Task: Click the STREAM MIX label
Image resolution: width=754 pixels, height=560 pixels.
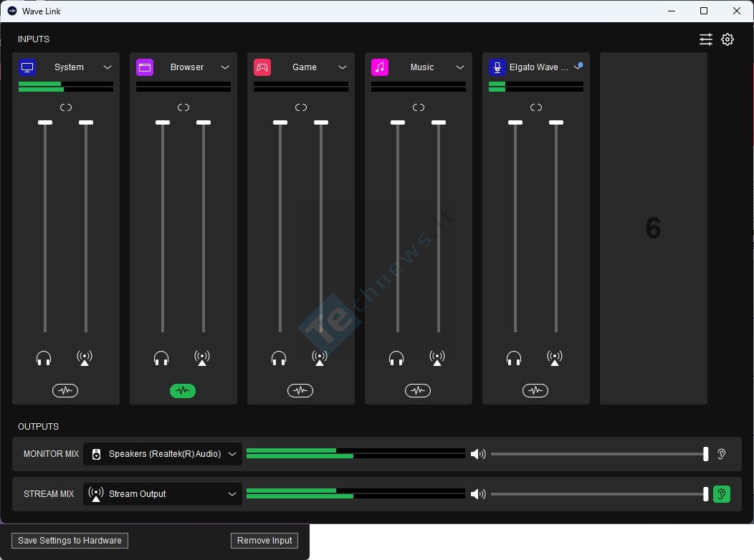Action: [x=49, y=494]
